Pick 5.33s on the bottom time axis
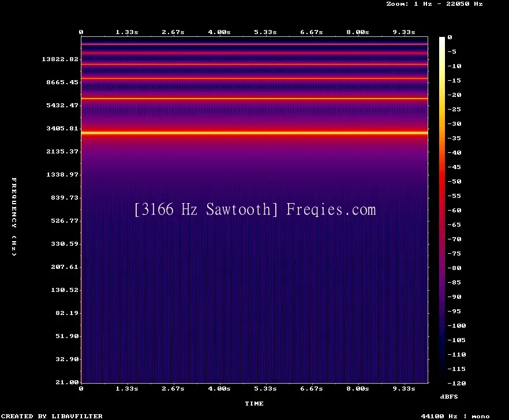 265,388
